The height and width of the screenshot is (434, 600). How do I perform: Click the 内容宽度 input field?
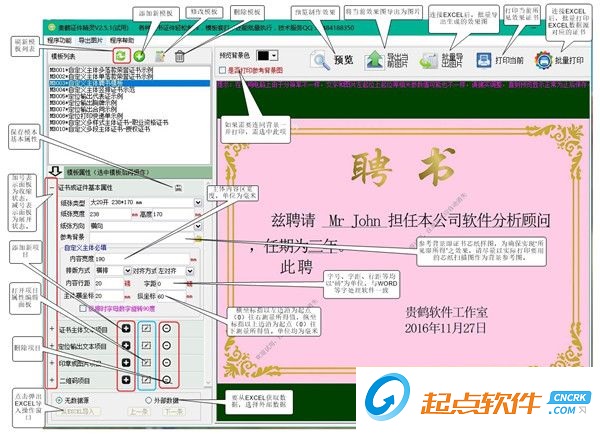click(x=142, y=259)
